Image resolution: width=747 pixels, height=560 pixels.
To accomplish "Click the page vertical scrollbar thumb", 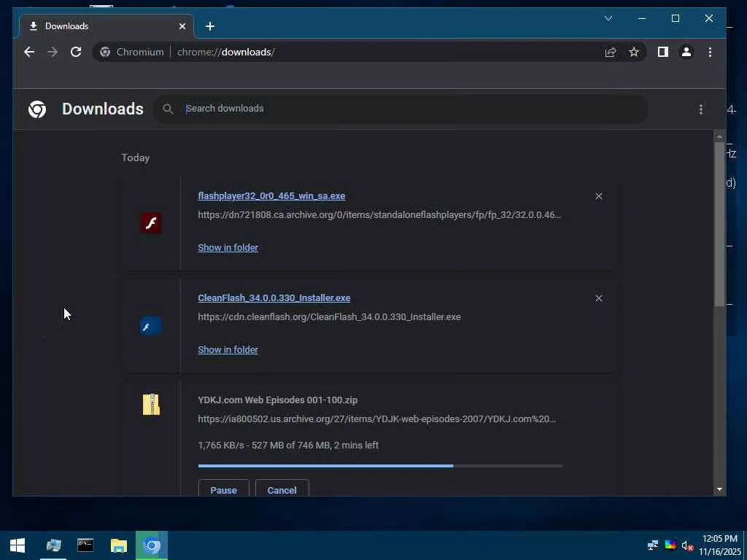I will (719, 224).
